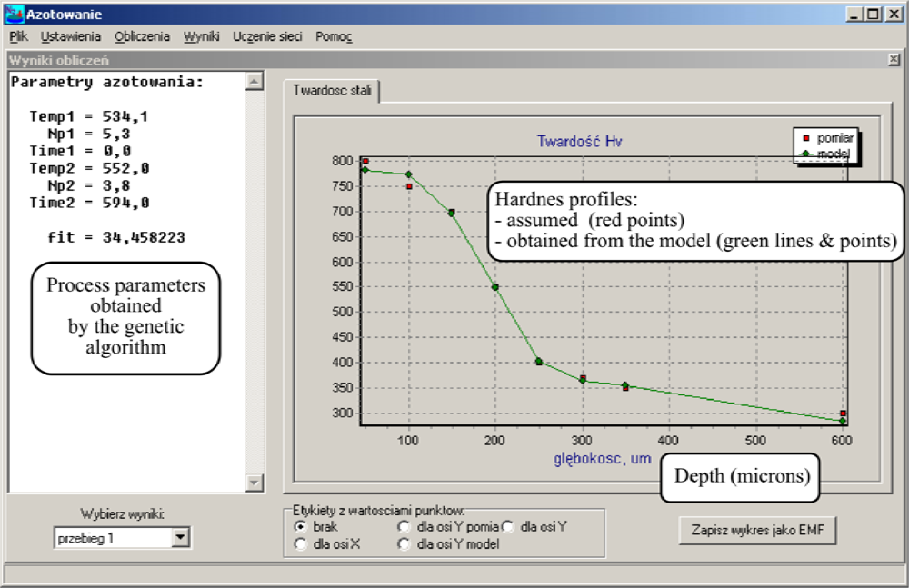Click the model data point at depth 600
The width and height of the screenshot is (909, 588).
(843, 421)
